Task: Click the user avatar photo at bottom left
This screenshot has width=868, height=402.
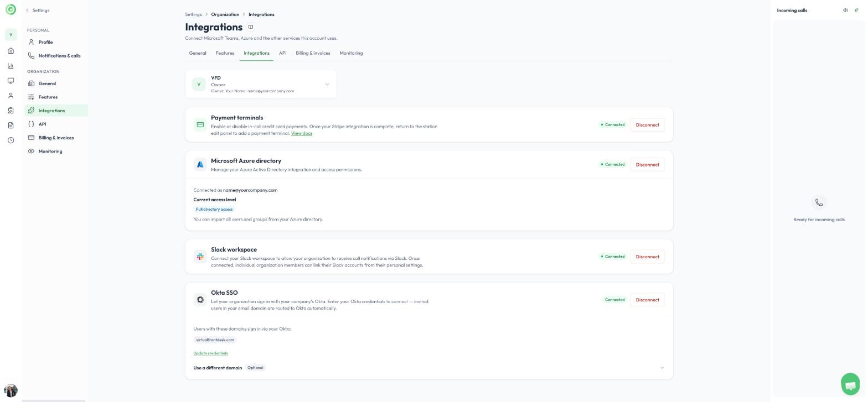Action: point(11,390)
